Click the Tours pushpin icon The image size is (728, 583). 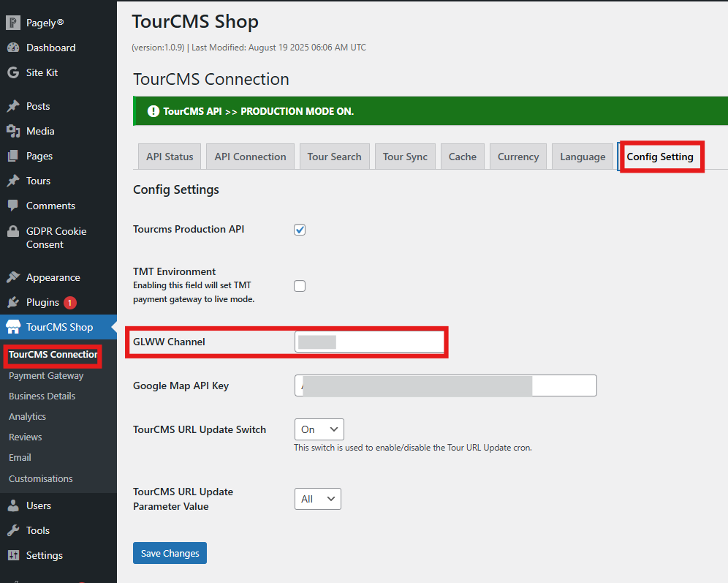tap(13, 181)
